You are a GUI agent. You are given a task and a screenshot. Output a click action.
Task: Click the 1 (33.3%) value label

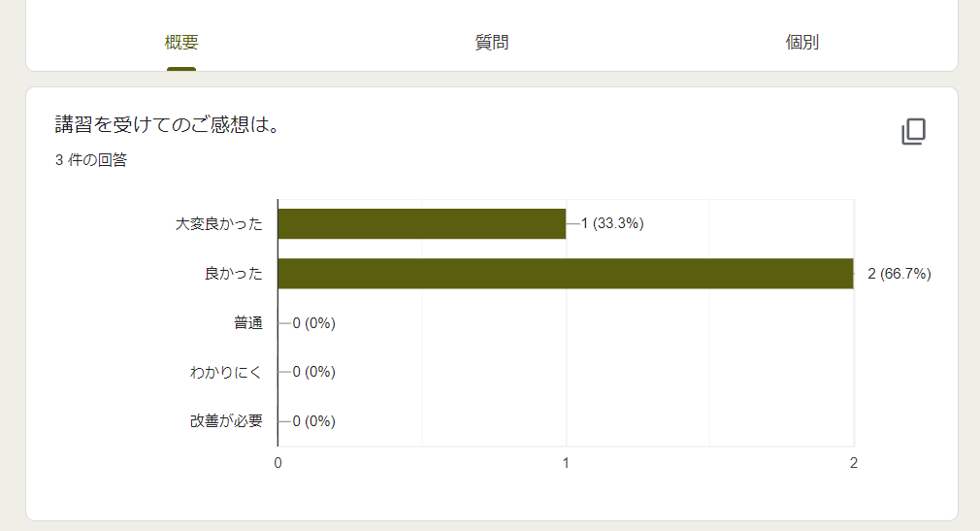[x=612, y=223]
